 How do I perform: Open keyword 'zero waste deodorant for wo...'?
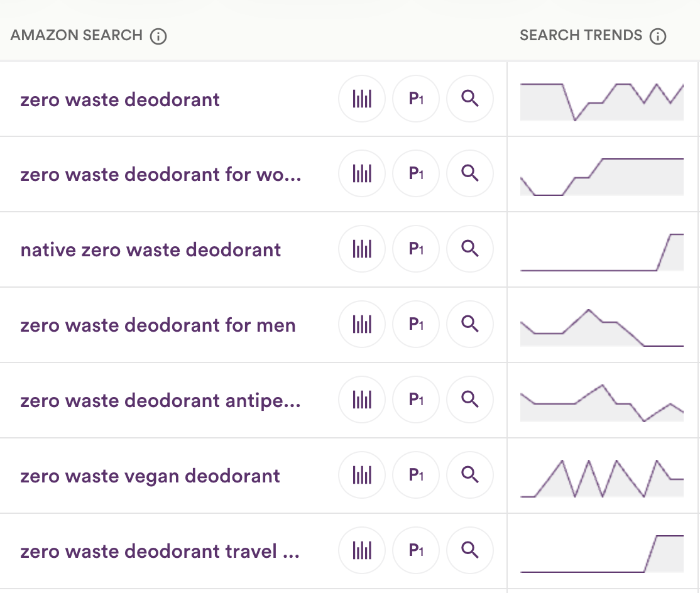click(161, 175)
